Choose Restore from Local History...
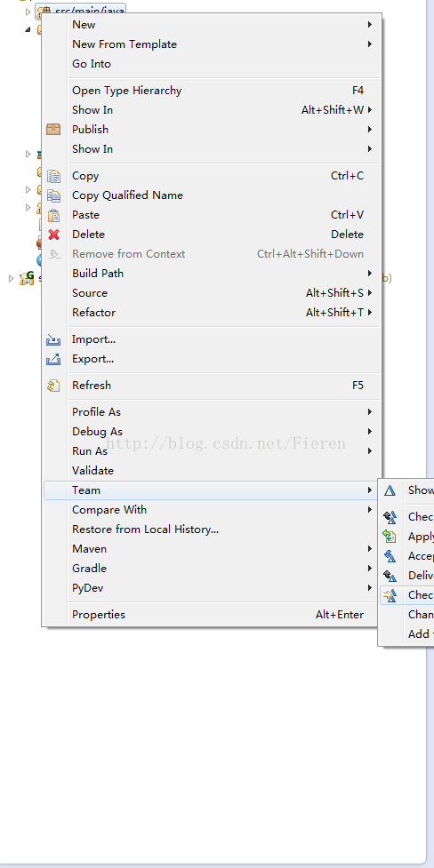The width and height of the screenshot is (434, 868). point(212,530)
